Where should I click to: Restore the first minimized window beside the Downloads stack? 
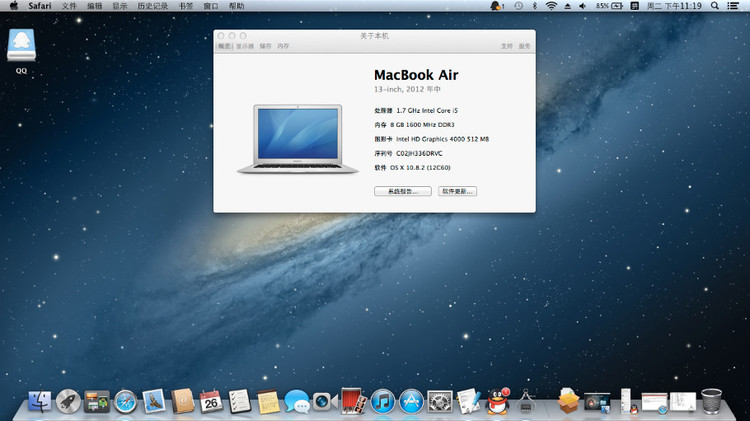tap(597, 402)
